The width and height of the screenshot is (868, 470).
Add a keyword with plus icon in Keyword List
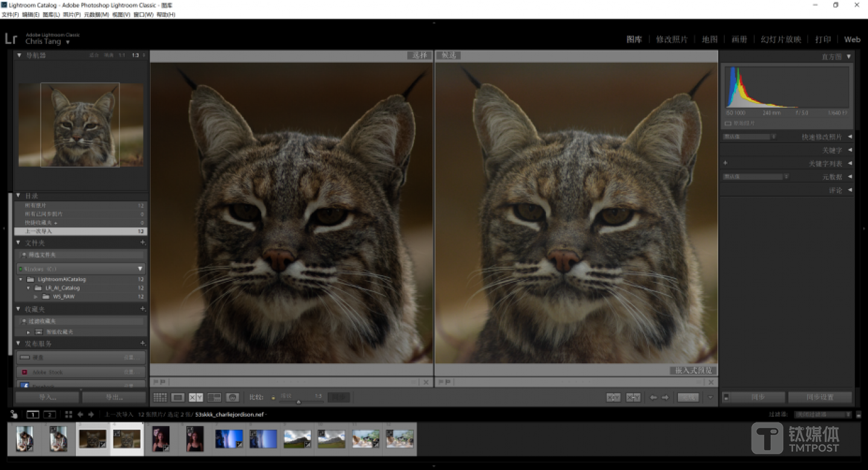tap(725, 163)
